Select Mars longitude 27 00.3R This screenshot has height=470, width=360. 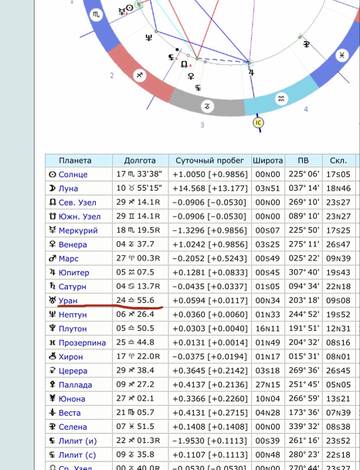[x=138, y=258]
